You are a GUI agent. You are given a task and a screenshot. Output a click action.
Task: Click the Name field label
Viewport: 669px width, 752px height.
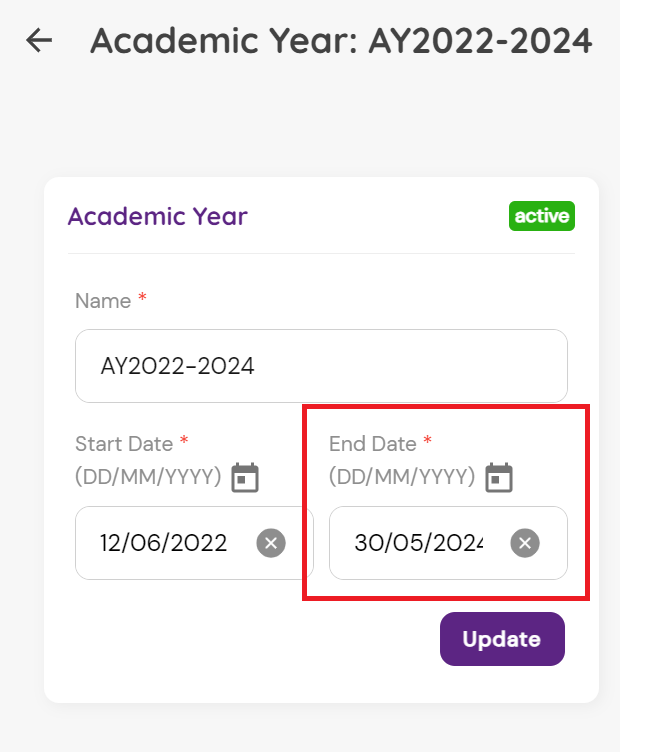(103, 301)
